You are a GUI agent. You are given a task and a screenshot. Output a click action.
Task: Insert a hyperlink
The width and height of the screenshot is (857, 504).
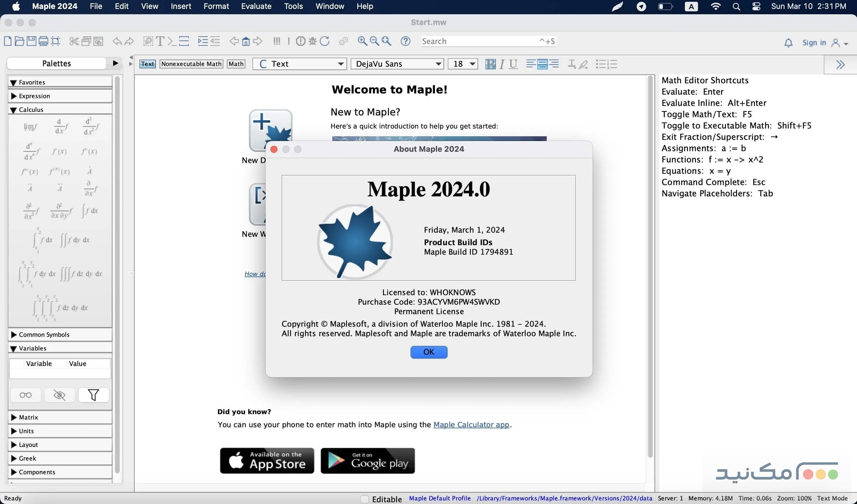[x=344, y=41]
